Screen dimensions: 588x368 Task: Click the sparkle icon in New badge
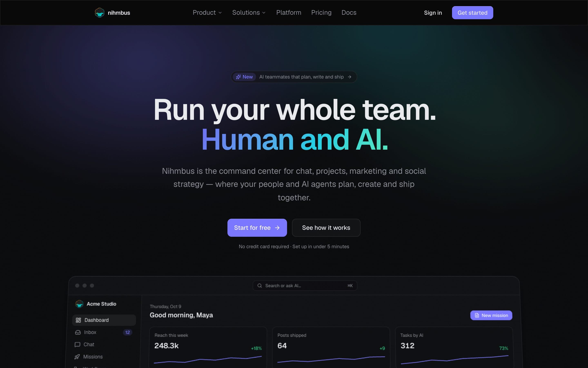point(238,77)
